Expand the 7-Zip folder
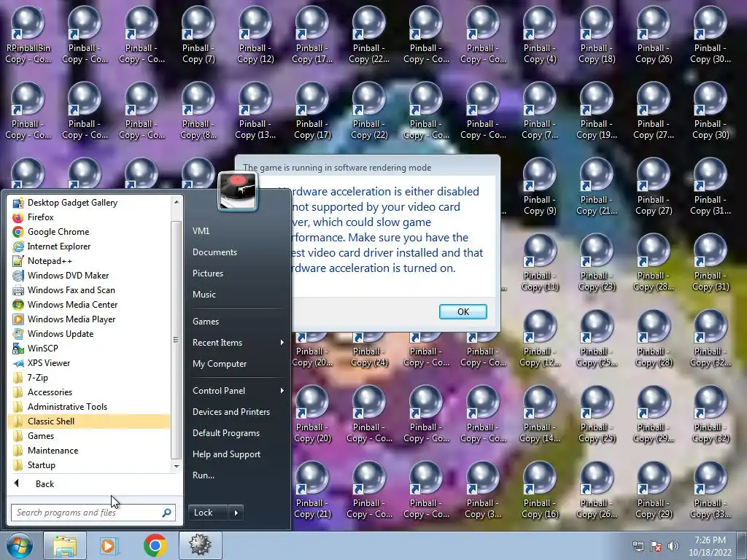Viewport: 747px width, 560px height. point(89,378)
